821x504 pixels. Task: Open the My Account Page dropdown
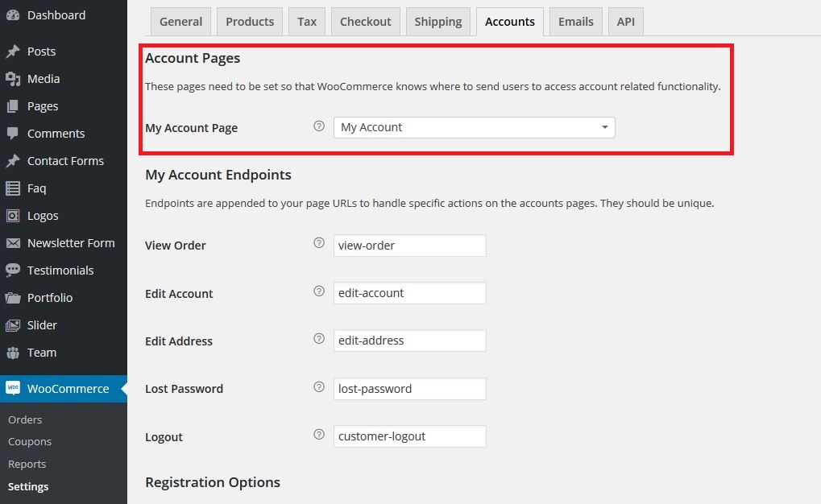(x=475, y=128)
